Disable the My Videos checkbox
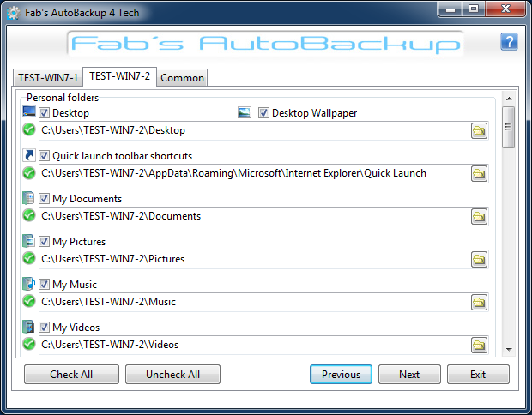 pyautogui.click(x=44, y=328)
